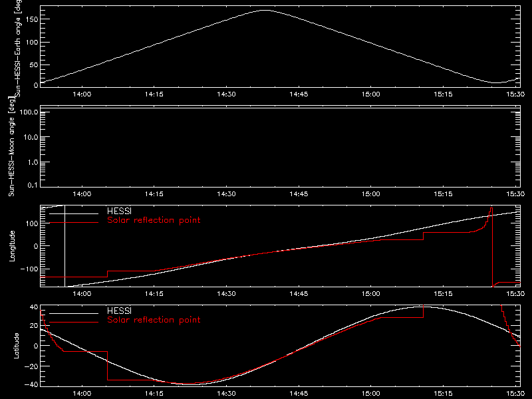Click the 100.0 tick on Moon angle axis

pyautogui.click(x=29, y=112)
